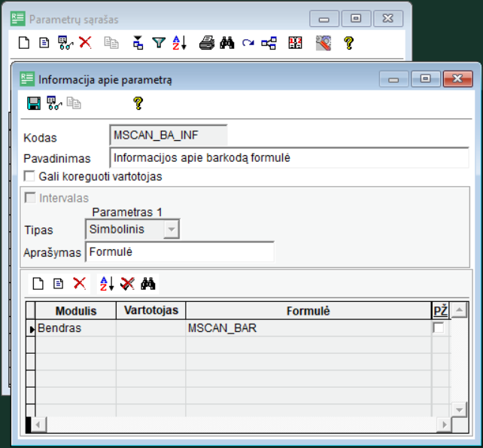Click the yellow help question mark in parameter window

138,103
